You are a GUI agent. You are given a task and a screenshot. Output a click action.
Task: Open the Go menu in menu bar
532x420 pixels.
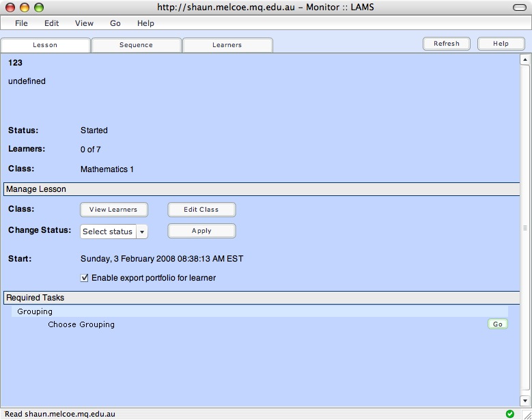tap(115, 23)
